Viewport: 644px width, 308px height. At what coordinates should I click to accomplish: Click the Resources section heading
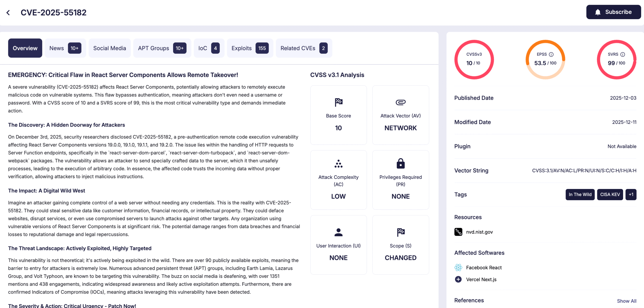(x=468, y=217)
